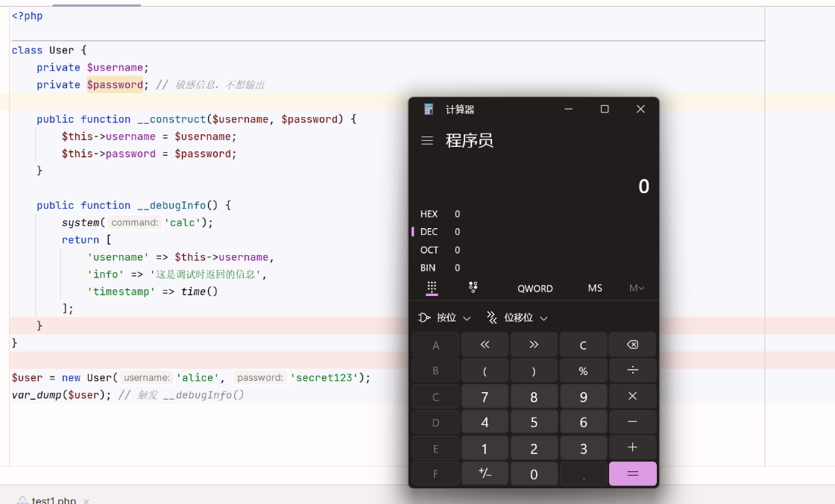Expand the 位移位 bit shift dropdown

517,318
